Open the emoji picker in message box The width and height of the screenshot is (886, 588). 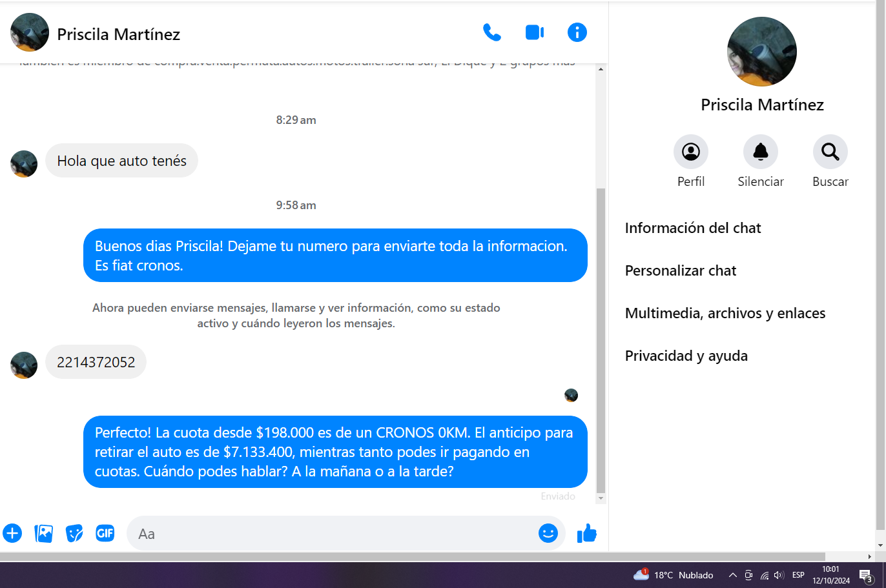(x=548, y=533)
